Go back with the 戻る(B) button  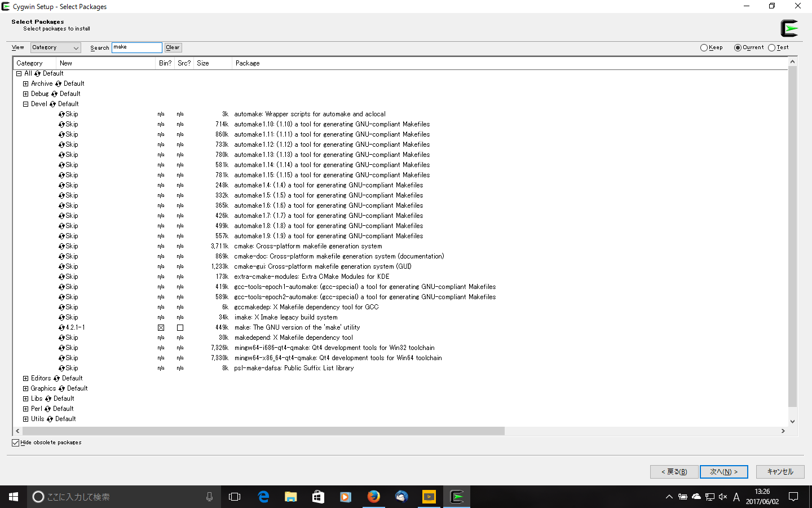click(x=674, y=472)
